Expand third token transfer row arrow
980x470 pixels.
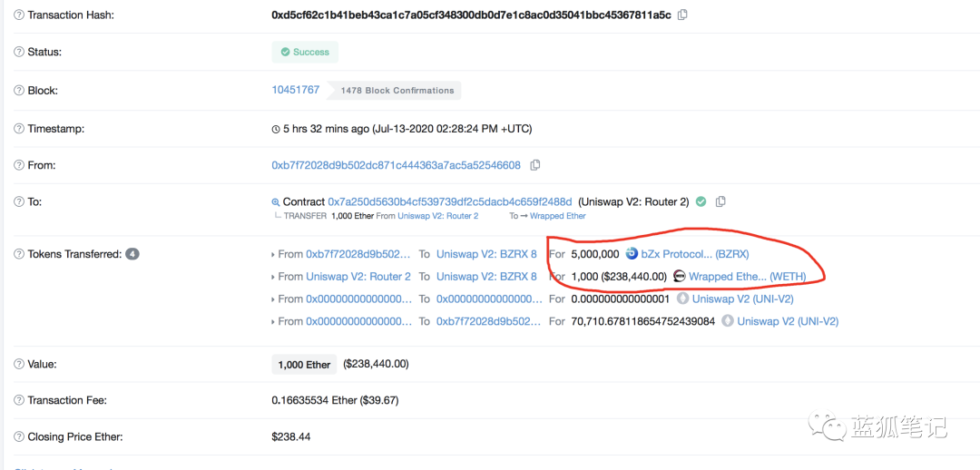(273, 299)
